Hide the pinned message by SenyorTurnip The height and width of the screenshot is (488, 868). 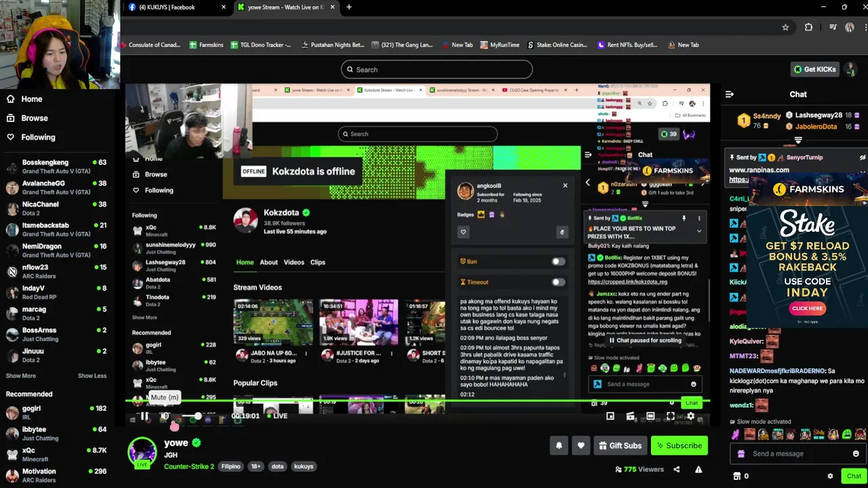863,157
